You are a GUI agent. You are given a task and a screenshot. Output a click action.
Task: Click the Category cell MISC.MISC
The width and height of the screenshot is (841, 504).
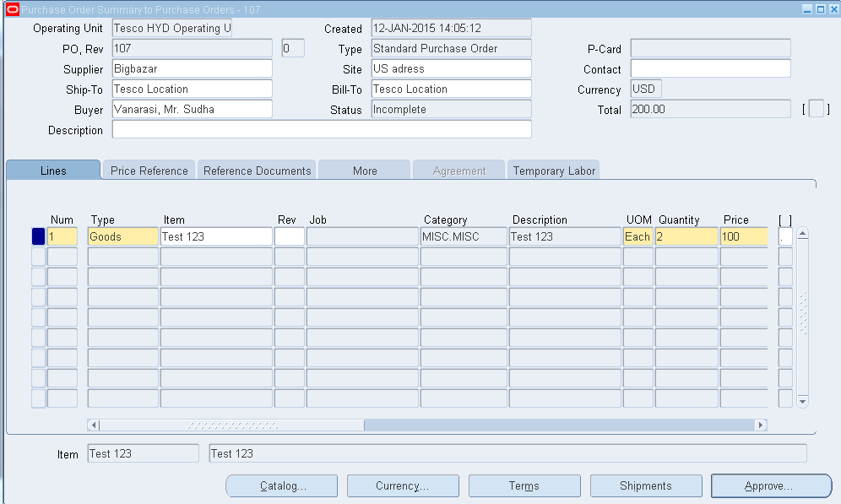point(464,236)
